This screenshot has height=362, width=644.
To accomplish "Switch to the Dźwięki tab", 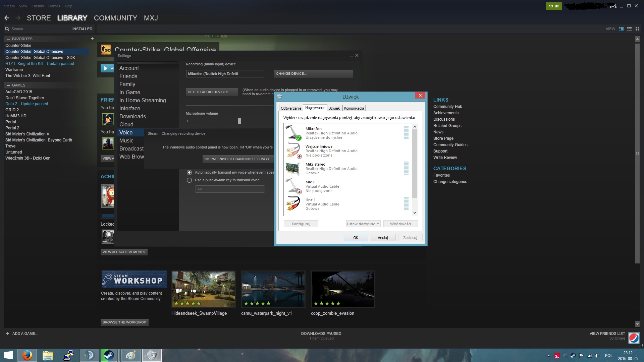I will 334,108.
